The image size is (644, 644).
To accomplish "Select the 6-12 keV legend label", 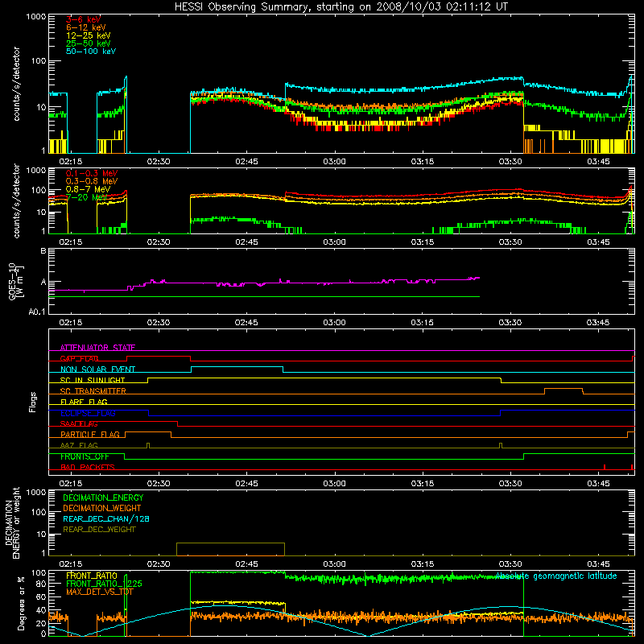I will click(85, 27).
